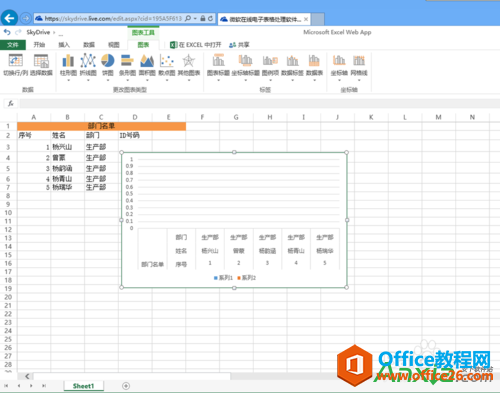Image resolution: width=500 pixels, height=393 pixels.
Task: Click the security lock icon in address bar
Action: [x=203, y=18]
